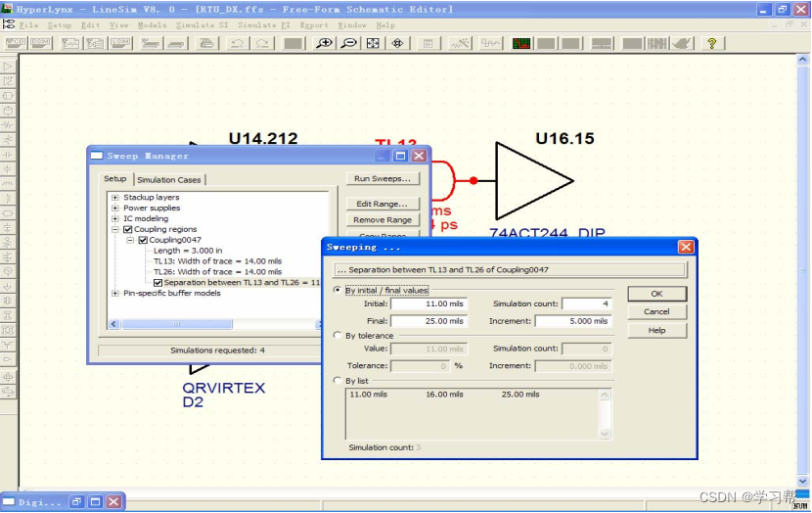Click the waveform toolbar icon beside the oscilloscope
Screen dimensions: 812x513
click(490, 43)
